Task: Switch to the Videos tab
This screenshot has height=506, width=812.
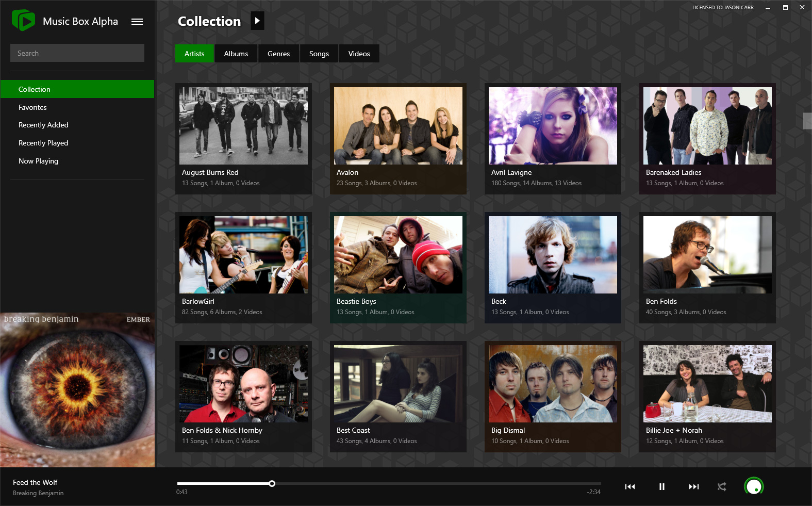Action: click(359, 54)
